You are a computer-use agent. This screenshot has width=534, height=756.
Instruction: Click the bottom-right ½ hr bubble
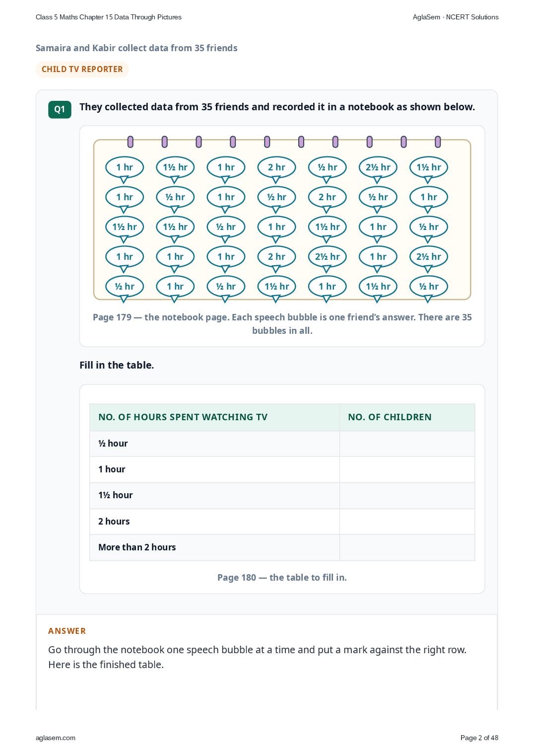tap(429, 287)
